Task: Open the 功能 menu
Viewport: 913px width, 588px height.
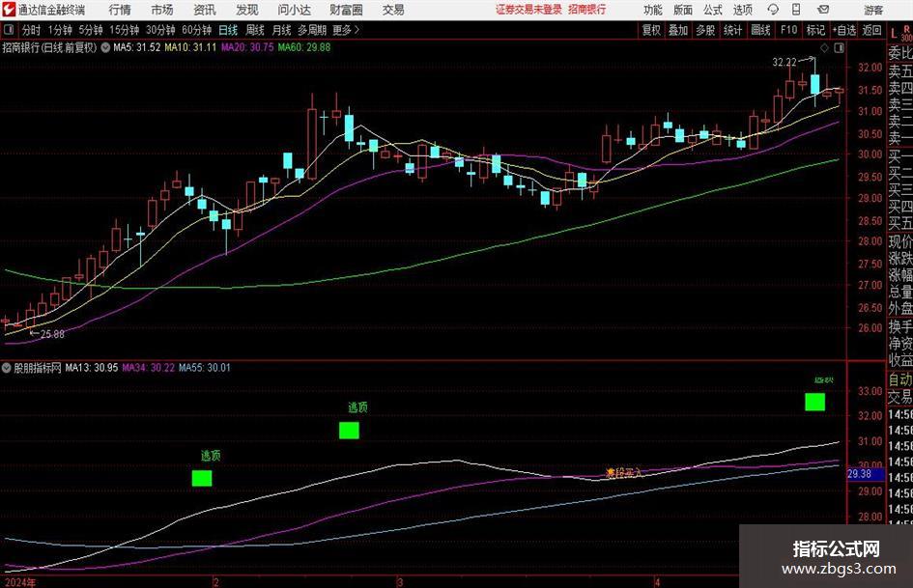Action: [x=653, y=10]
